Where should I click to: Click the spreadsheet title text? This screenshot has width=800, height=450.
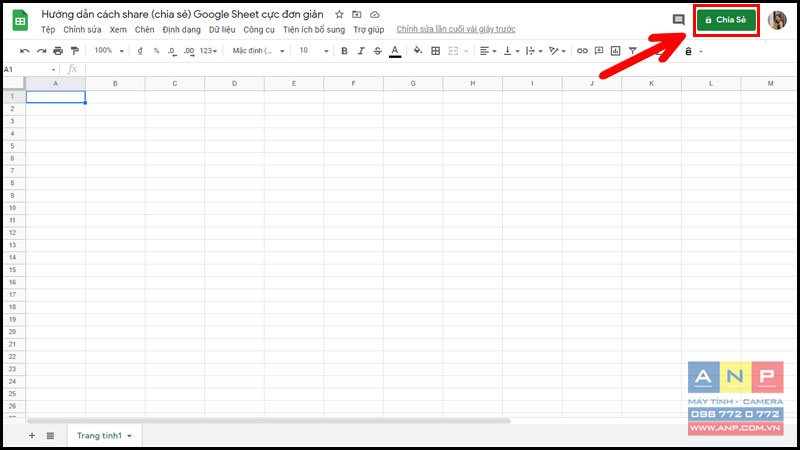182,14
